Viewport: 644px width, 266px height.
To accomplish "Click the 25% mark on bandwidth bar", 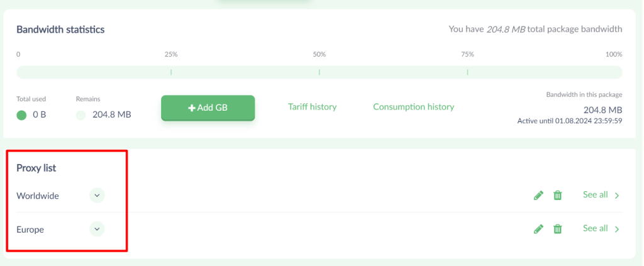I will (x=171, y=72).
